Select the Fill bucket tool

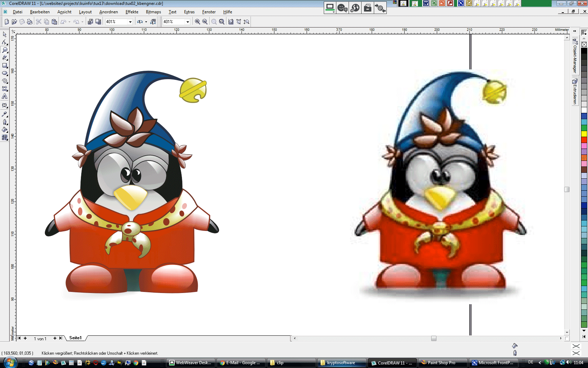tap(5, 130)
